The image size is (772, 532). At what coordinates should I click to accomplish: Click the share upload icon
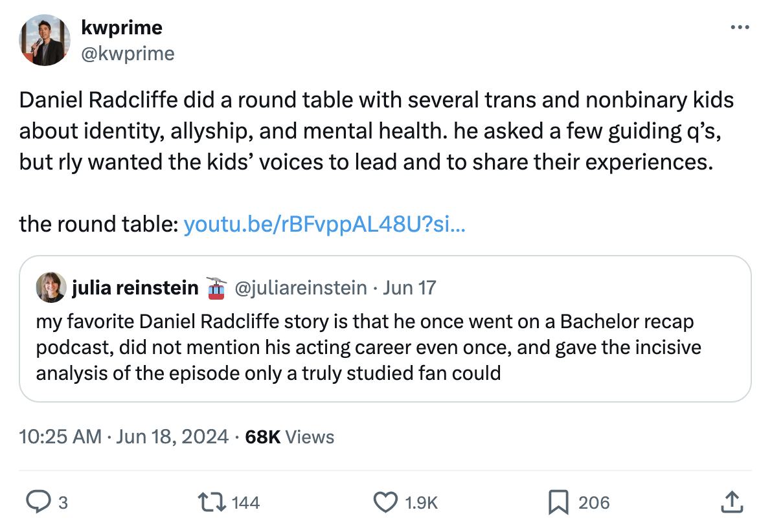tap(732, 502)
